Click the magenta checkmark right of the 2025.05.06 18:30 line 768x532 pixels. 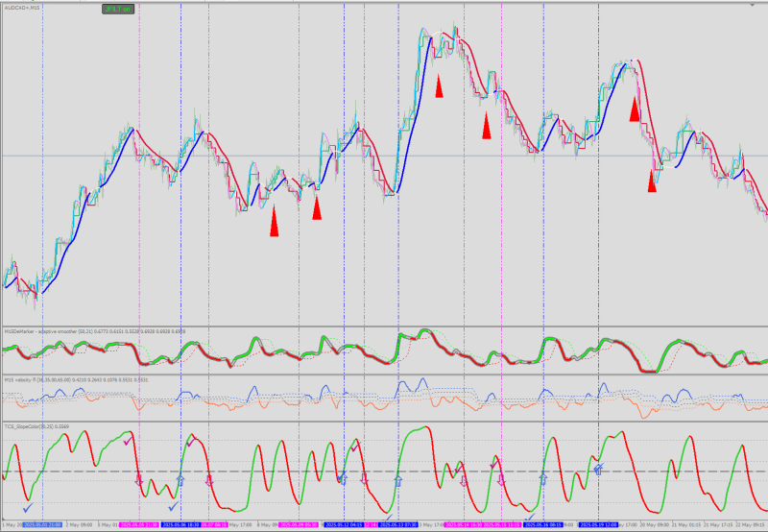pyautogui.click(x=190, y=443)
